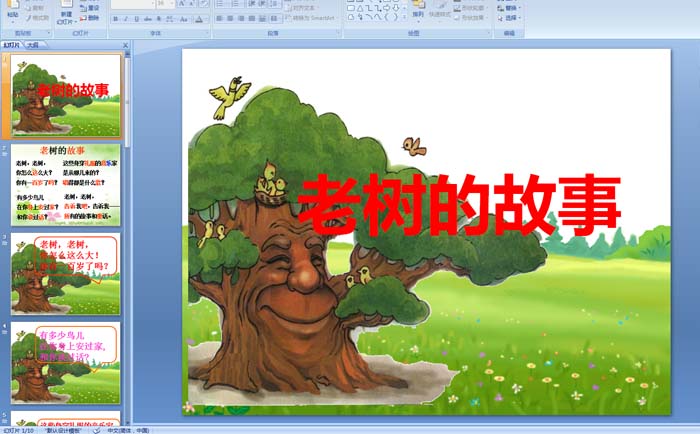Click Decrease List Level icon
Screen dimensions: 700x434
[252, 4]
